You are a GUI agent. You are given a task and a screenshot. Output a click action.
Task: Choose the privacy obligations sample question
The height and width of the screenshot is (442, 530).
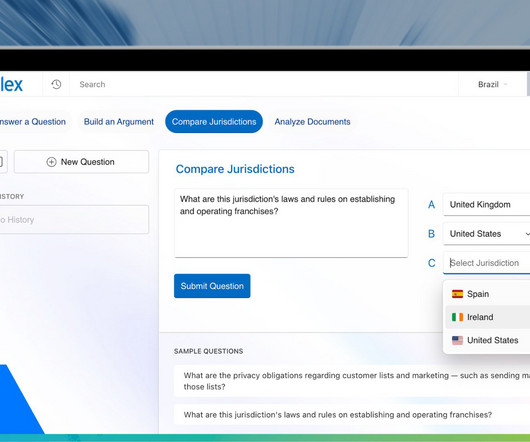click(x=352, y=381)
